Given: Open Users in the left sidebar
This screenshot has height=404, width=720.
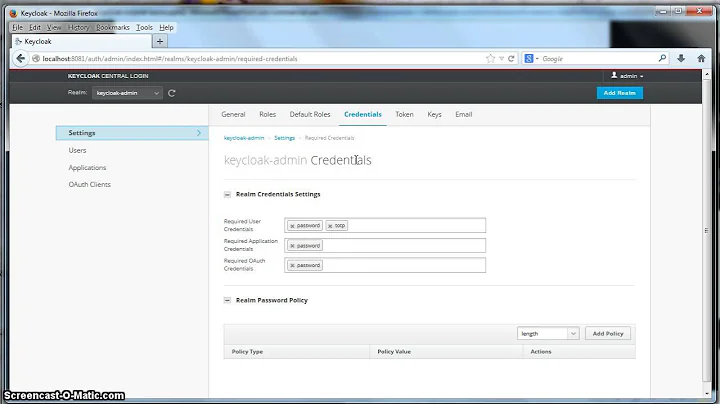Looking at the screenshot, I should (x=77, y=150).
